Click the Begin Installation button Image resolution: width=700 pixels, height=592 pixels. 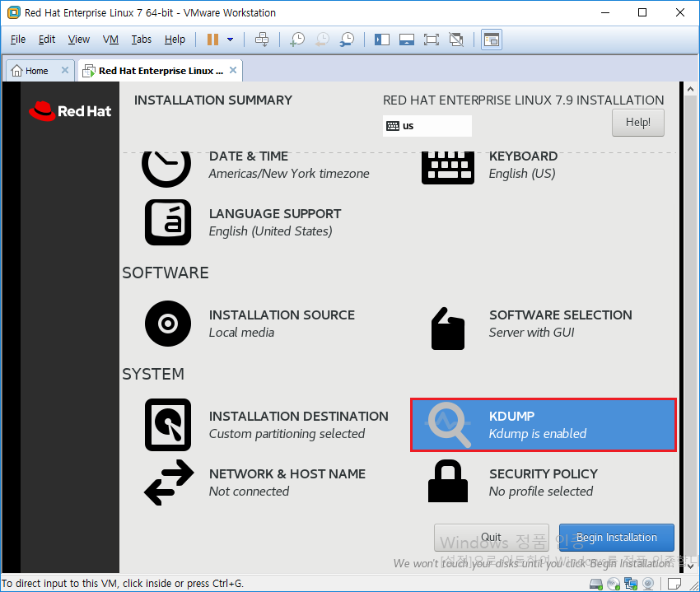(x=617, y=538)
